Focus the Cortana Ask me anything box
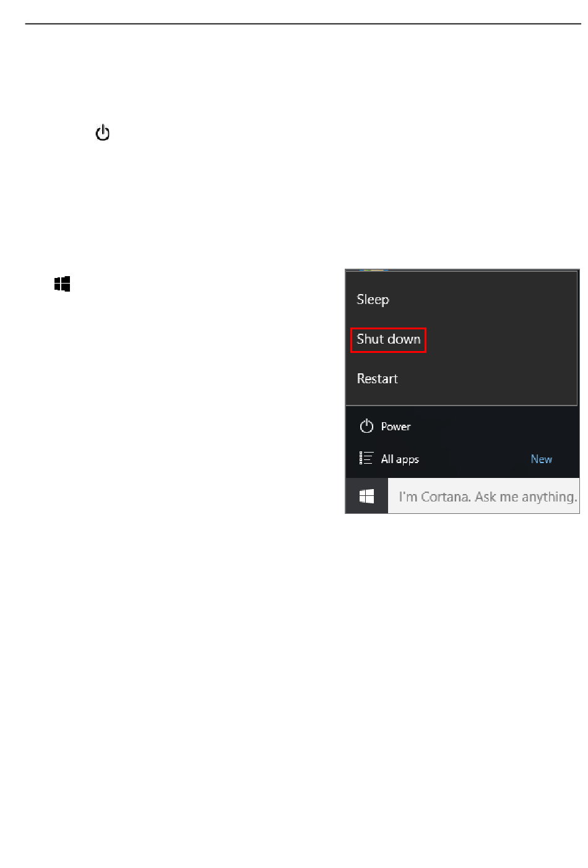Screen dimensions: 588x868 [483, 496]
